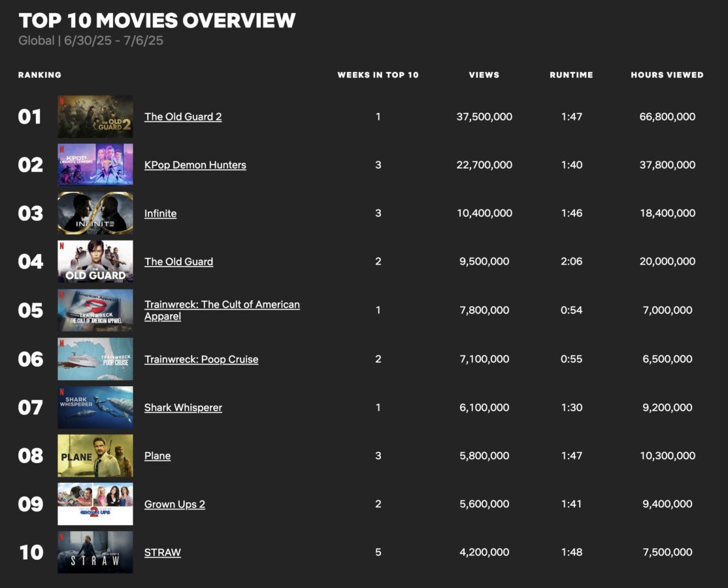The height and width of the screenshot is (588, 728).
Task: Open The Old Guard title link
Action: coord(179,262)
